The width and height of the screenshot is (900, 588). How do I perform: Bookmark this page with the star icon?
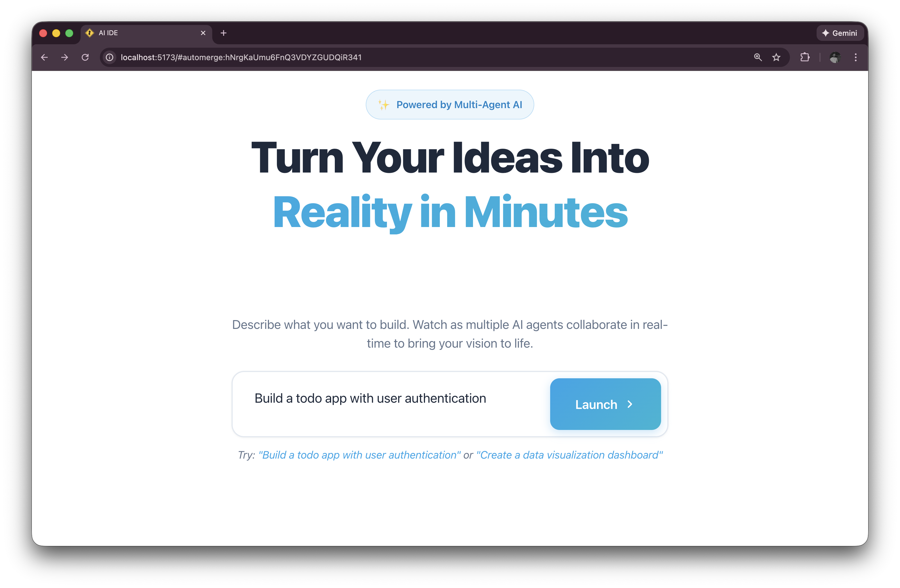pos(776,58)
